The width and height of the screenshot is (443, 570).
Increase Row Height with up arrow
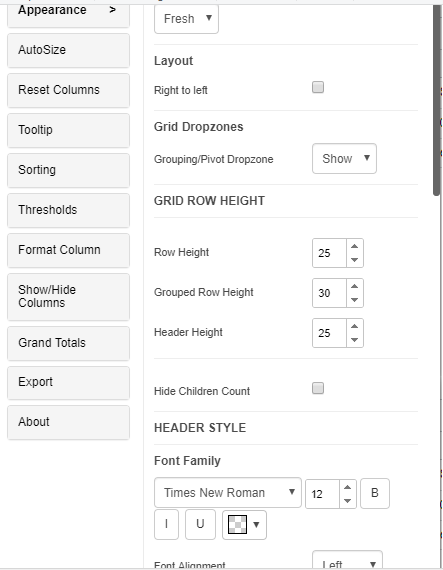[x=355, y=246]
